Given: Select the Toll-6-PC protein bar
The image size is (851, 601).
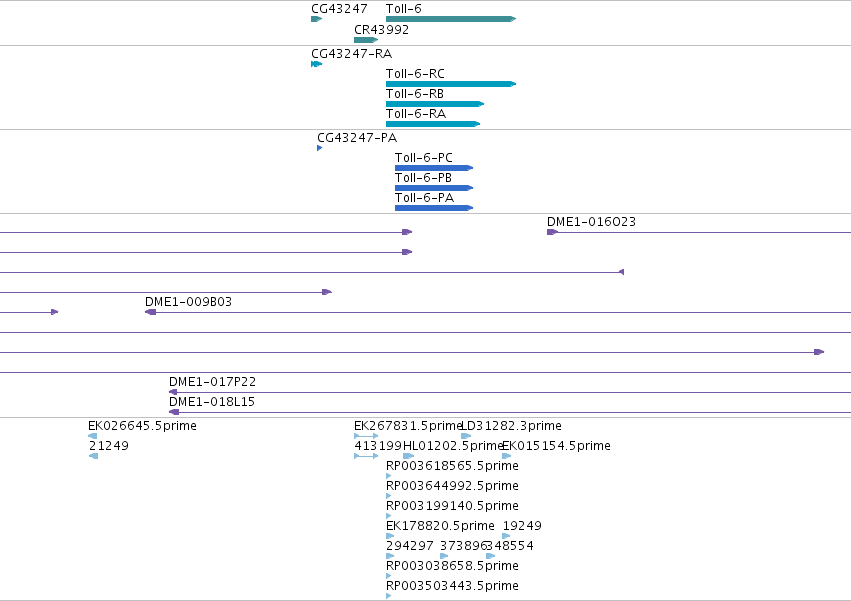Looking at the screenshot, I should [434, 168].
